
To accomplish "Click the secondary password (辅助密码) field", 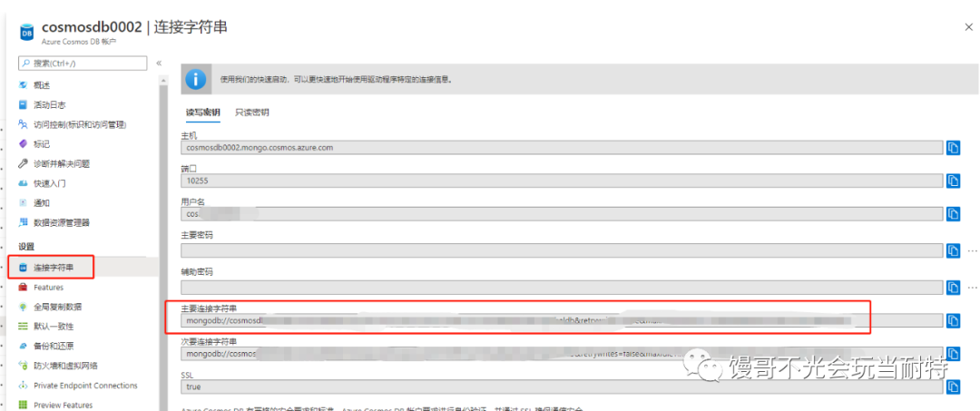I will [x=562, y=288].
